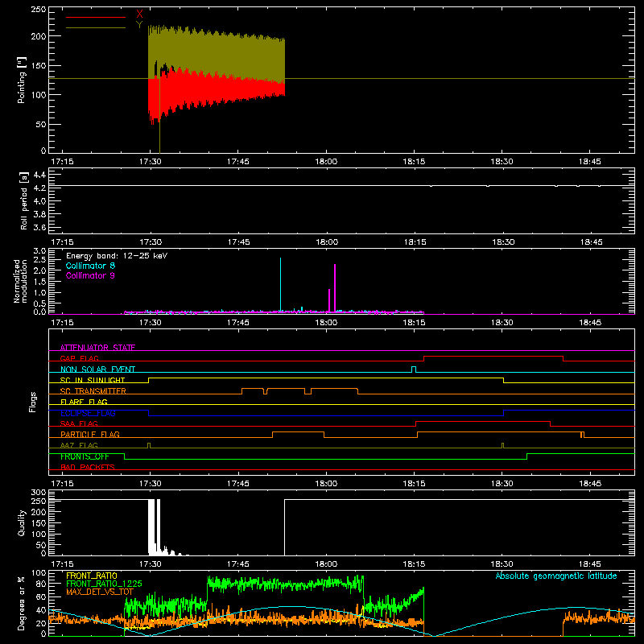
Task: Select the ATTENUATOR_STATE flag label
Action: pyautogui.click(x=97, y=348)
